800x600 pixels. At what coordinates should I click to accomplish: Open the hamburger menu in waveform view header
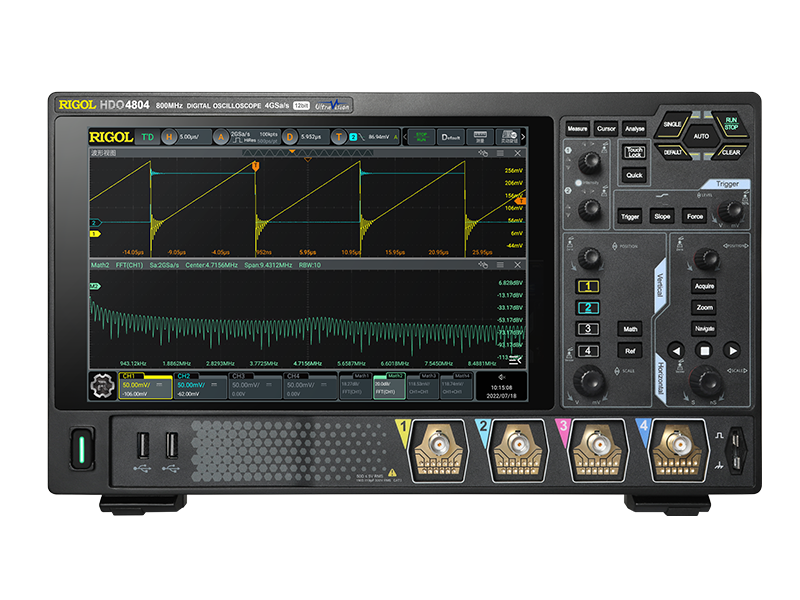click(x=500, y=153)
